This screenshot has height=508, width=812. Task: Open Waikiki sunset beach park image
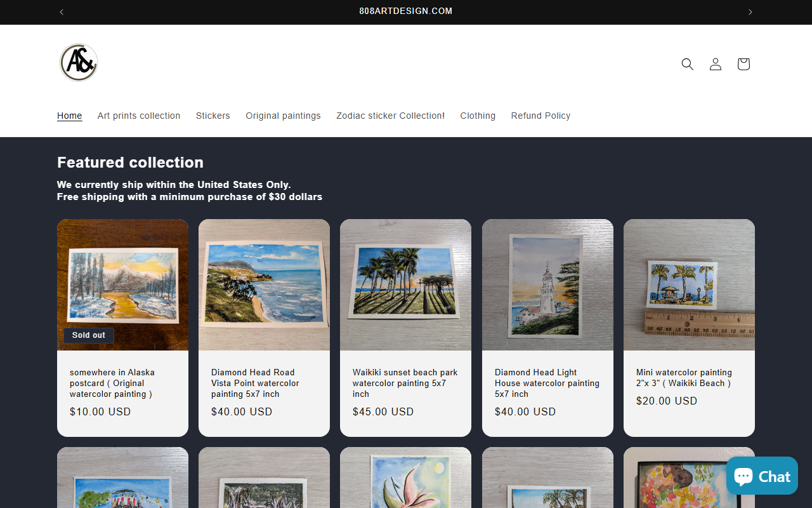coord(405,284)
